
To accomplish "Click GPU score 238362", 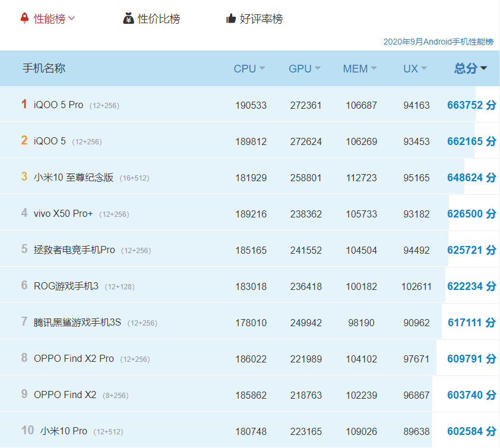I will (x=306, y=214).
